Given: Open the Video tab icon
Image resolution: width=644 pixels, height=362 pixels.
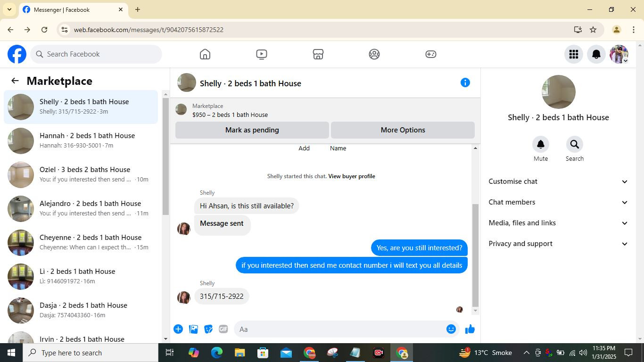Looking at the screenshot, I should click(262, 54).
